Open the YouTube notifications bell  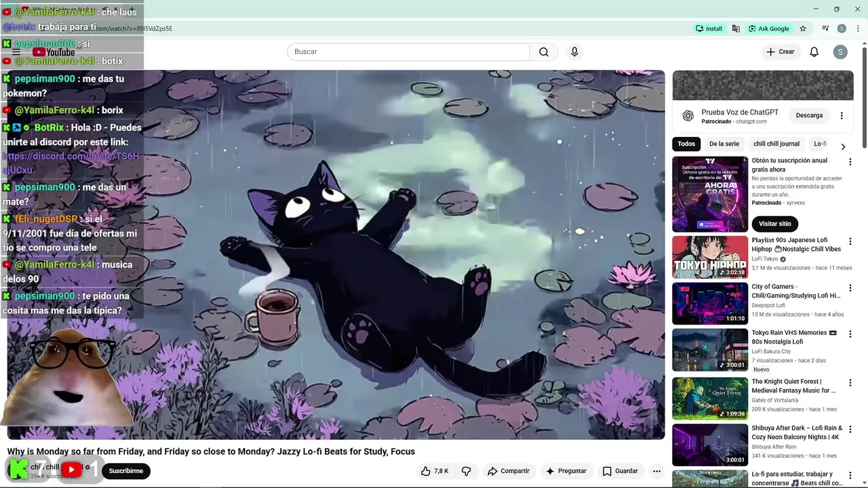814,52
